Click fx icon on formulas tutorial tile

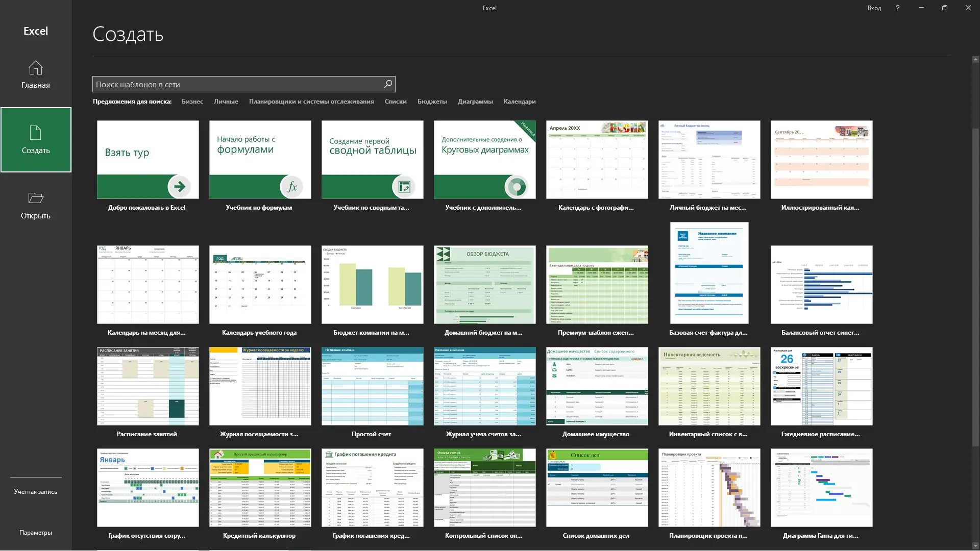(291, 187)
